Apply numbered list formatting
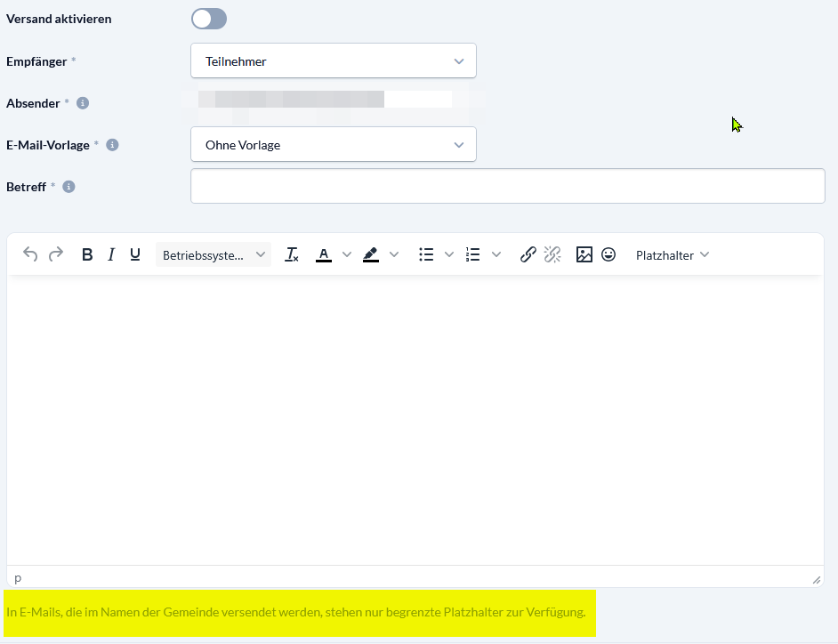The image size is (838, 644). pos(473,254)
